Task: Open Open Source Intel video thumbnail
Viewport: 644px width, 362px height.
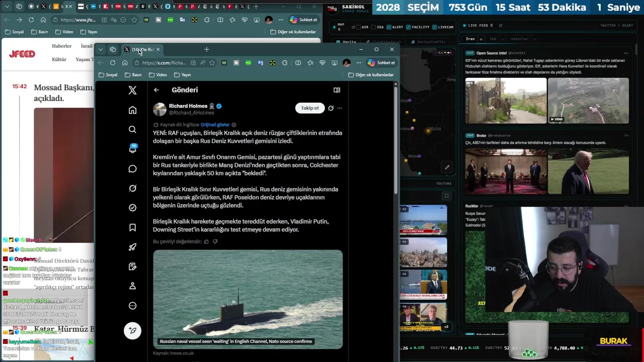Action: click(588, 101)
